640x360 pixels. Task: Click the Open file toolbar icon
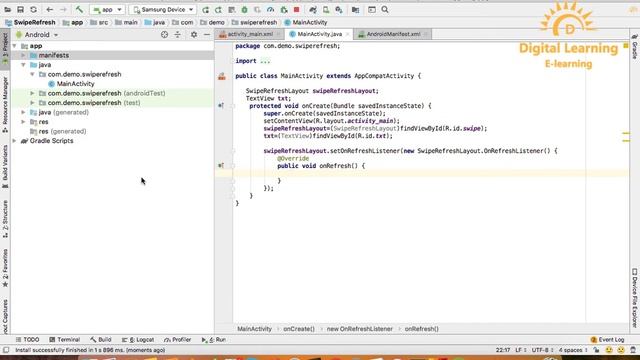coord(8,9)
